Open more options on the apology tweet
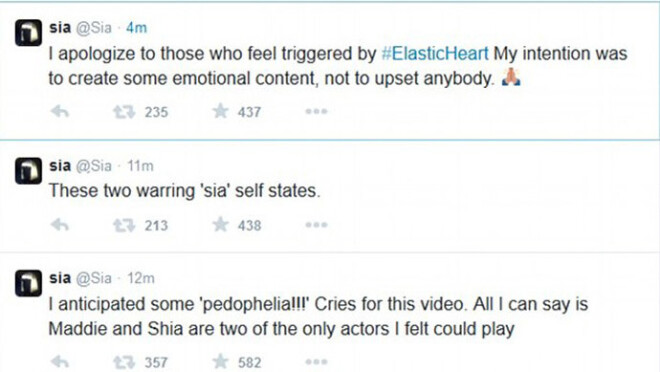Image resolution: width=660 pixels, height=372 pixels. pos(316,112)
